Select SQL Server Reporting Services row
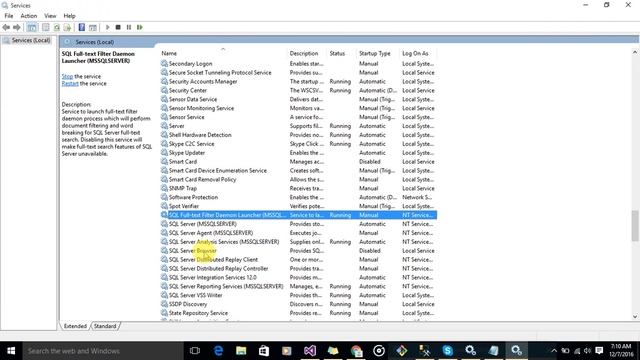This screenshot has width=640, height=360. (298, 287)
